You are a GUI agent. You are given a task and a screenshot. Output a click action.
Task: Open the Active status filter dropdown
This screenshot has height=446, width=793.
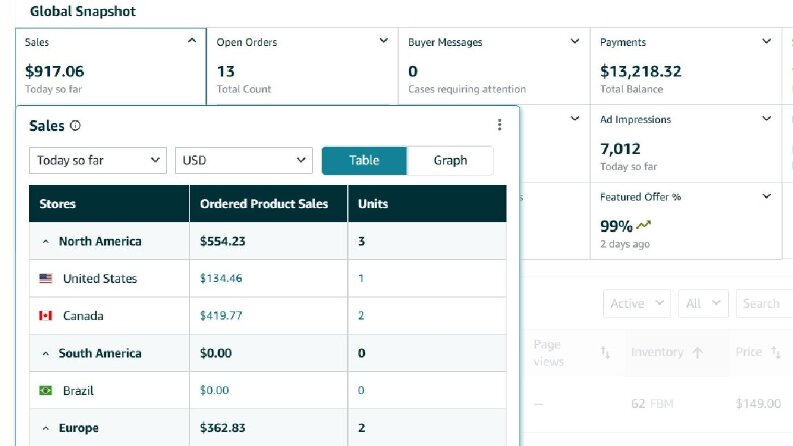[x=637, y=303]
